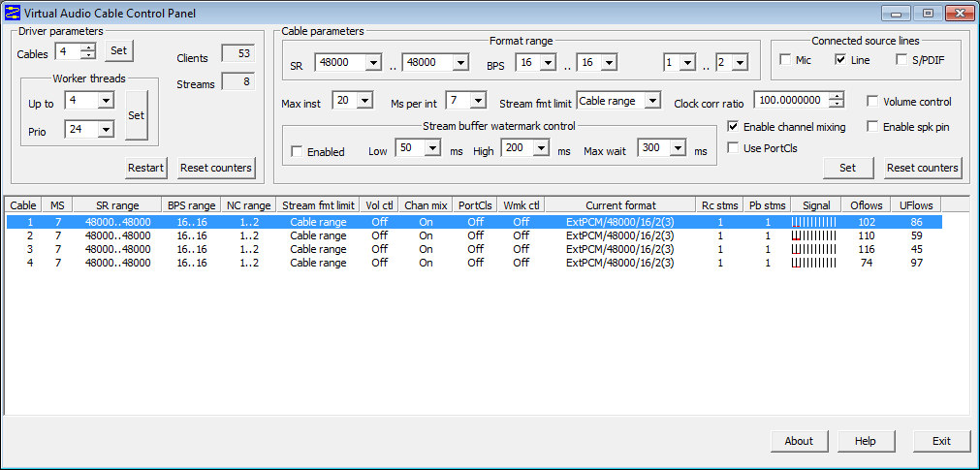This screenshot has width=980, height=470.
Task: Open the watermark Low ms dropdown
Action: (x=433, y=148)
